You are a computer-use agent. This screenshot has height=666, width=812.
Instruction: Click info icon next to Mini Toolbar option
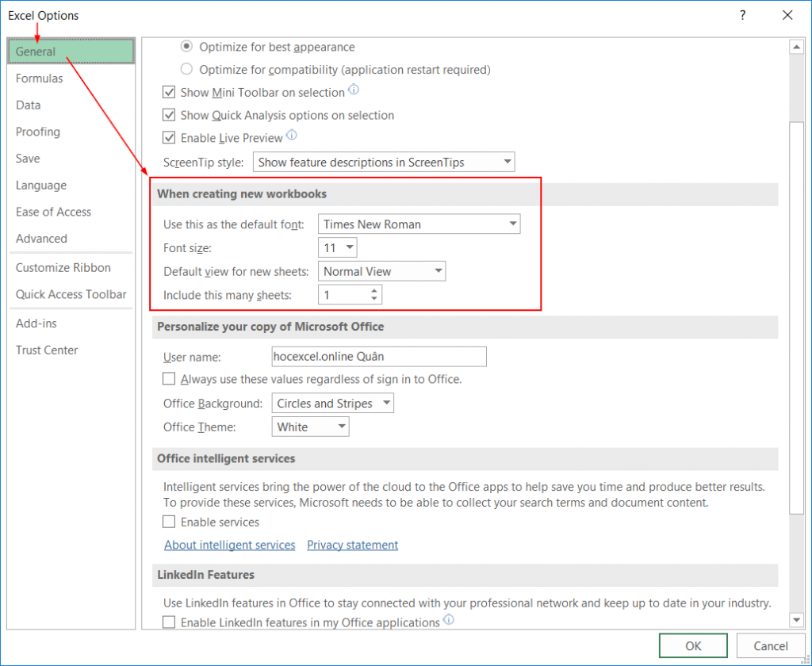pos(354,90)
